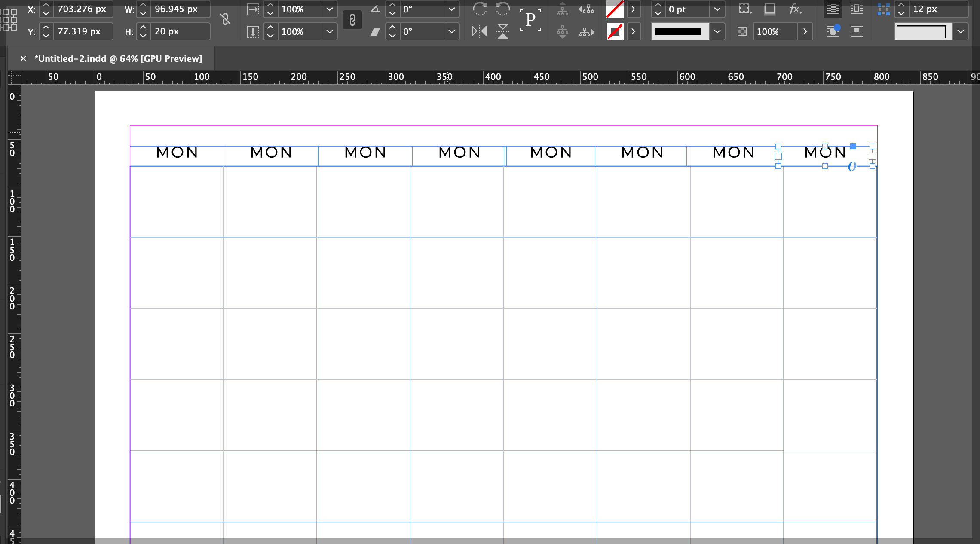The width and height of the screenshot is (980, 544).
Task: Expand the stroke style dropdown
Action: [717, 31]
